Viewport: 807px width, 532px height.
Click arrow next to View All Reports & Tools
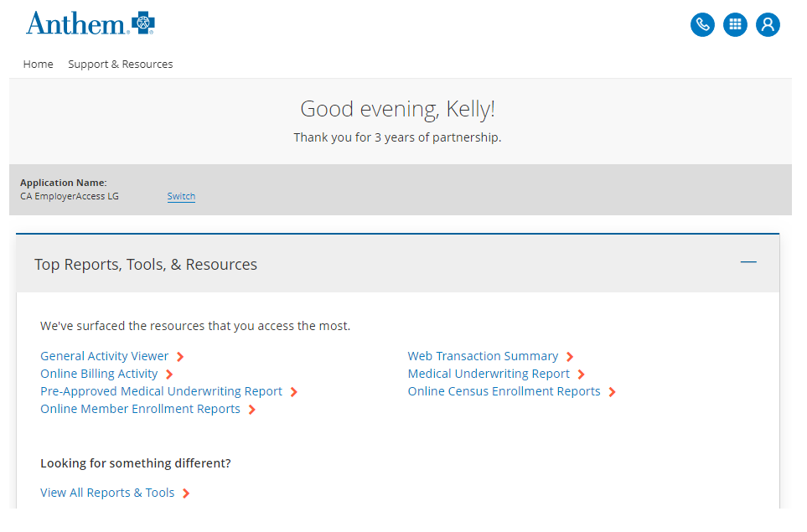tap(186, 493)
